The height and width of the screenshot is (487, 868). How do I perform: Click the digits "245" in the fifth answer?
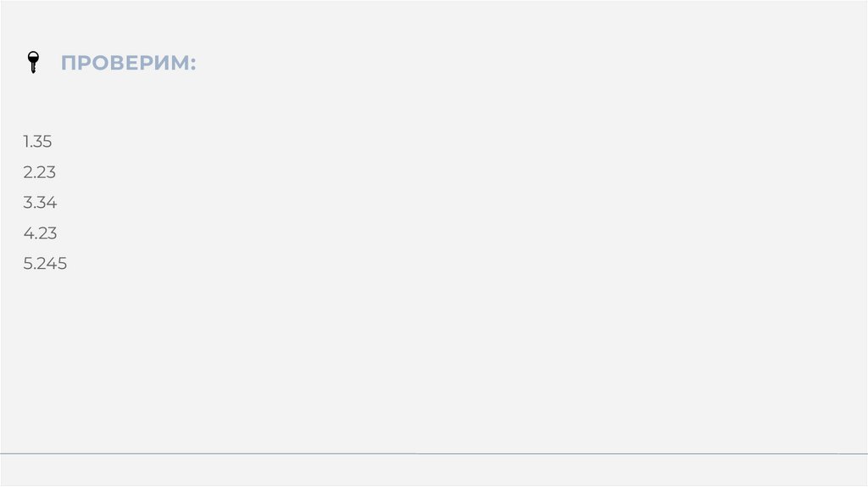[x=52, y=264]
